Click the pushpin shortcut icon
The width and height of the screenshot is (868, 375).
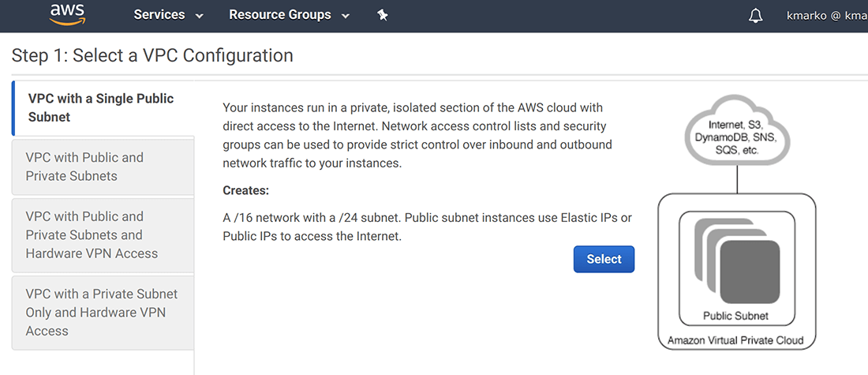383,15
